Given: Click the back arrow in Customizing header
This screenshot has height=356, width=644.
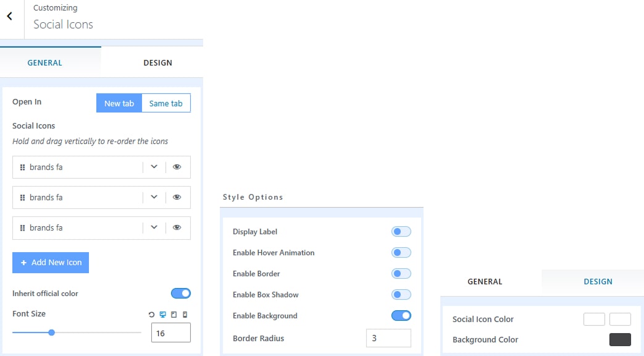Looking at the screenshot, I should click(10, 17).
